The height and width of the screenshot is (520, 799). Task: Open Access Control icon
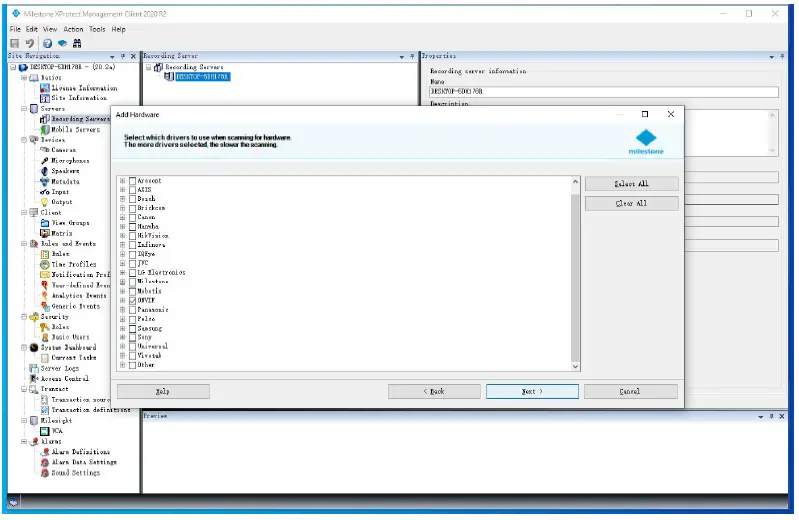click(x=34, y=378)
